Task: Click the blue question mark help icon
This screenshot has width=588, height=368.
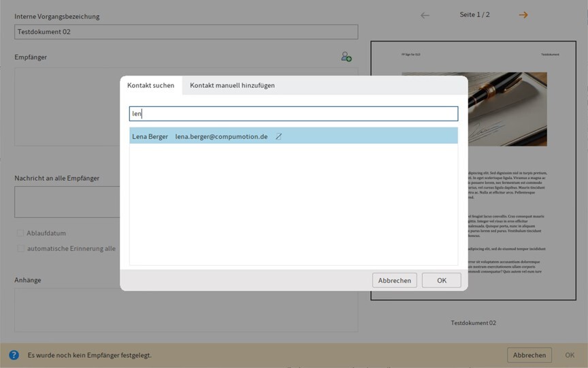Action: 14,355
